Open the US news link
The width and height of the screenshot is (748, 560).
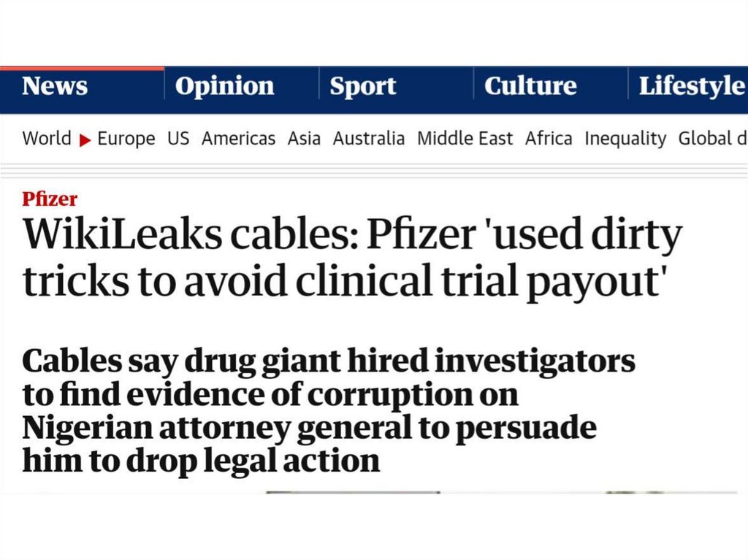coord(178,139)
